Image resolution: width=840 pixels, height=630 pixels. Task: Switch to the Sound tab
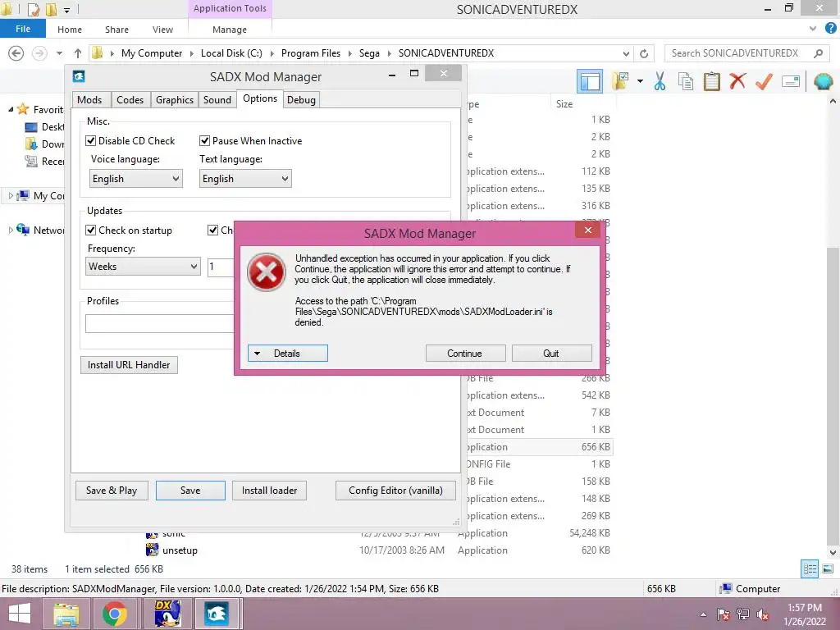(x=217, y=99)
